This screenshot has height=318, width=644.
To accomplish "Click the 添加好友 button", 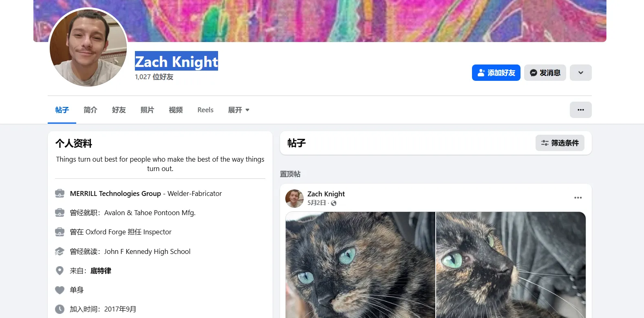I will [x=496, y=73].
